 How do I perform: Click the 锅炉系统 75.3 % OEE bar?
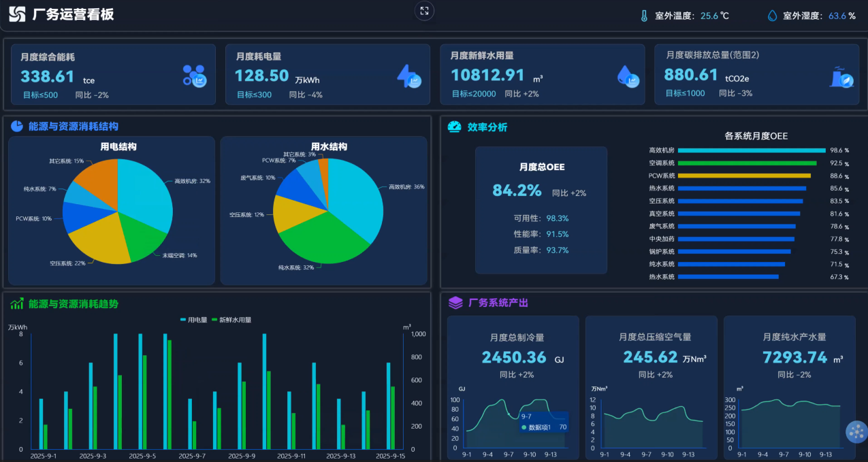[x=735, y=252]
